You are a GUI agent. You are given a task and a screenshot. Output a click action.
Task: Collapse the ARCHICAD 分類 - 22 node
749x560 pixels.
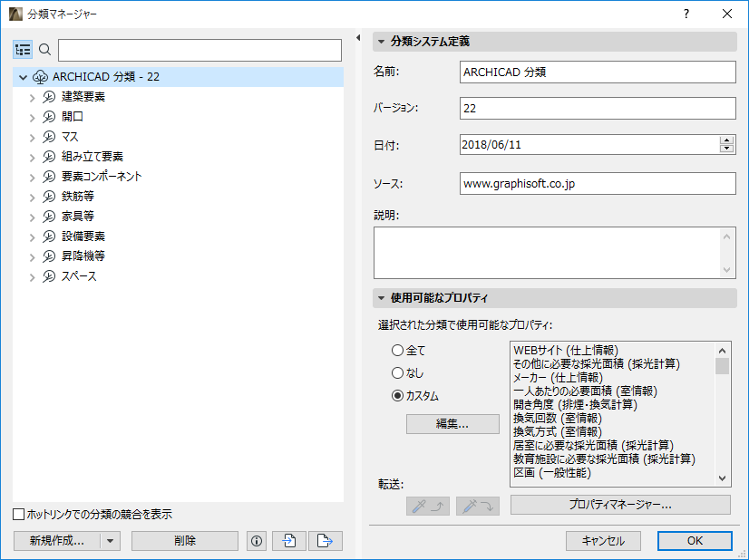[22, 77]
